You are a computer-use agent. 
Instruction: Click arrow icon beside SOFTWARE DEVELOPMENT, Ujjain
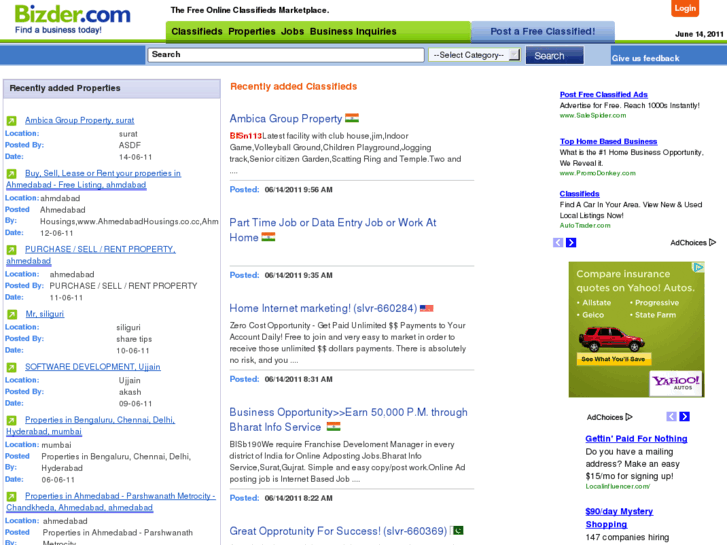click(12, 367)
